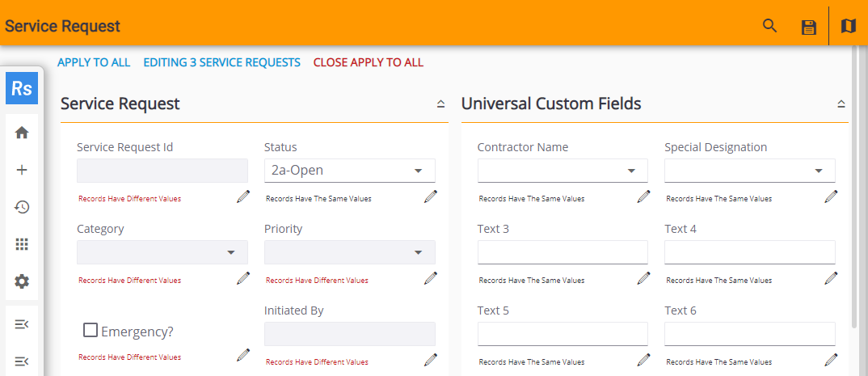This screenshot has width=868, height=376.
Task: Open the history clock icon
Action: 22,207
